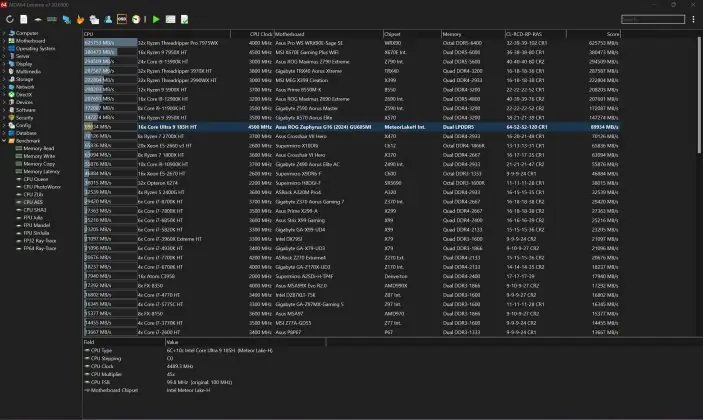Toggle the OSD panel icon with orange frame
703x420 pixels.
(x=122, y=19)
